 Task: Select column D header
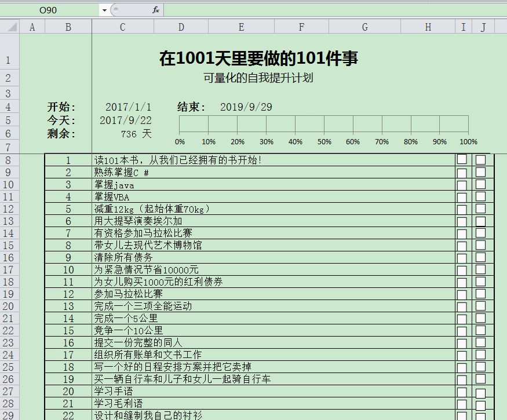click(181, 27)
